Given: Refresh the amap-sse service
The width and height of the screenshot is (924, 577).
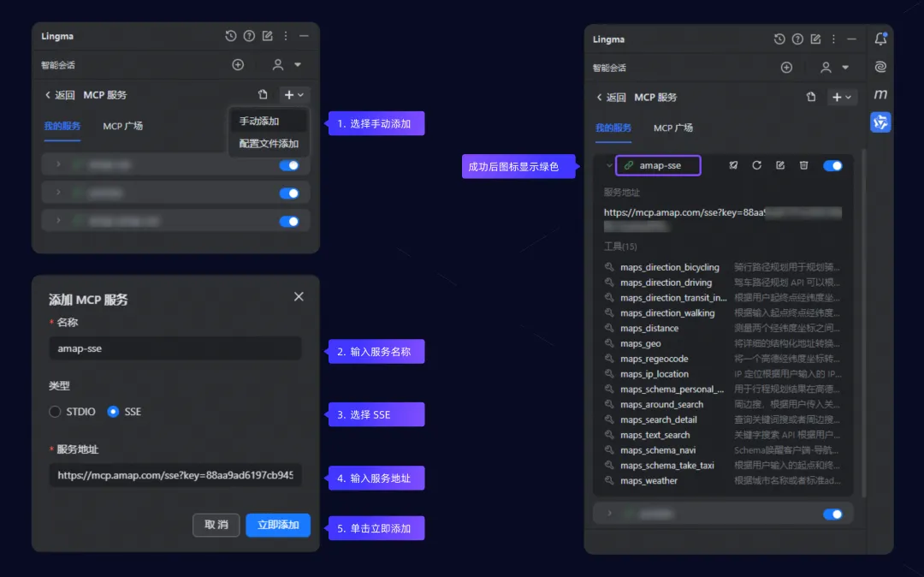Looking at the screenshot, I should 756,165.
